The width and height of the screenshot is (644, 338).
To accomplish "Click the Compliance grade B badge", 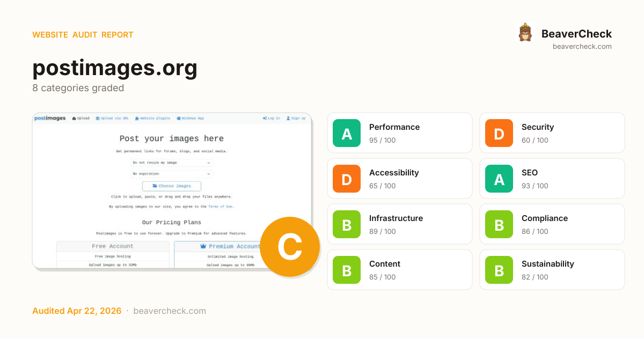I will 499,224.
